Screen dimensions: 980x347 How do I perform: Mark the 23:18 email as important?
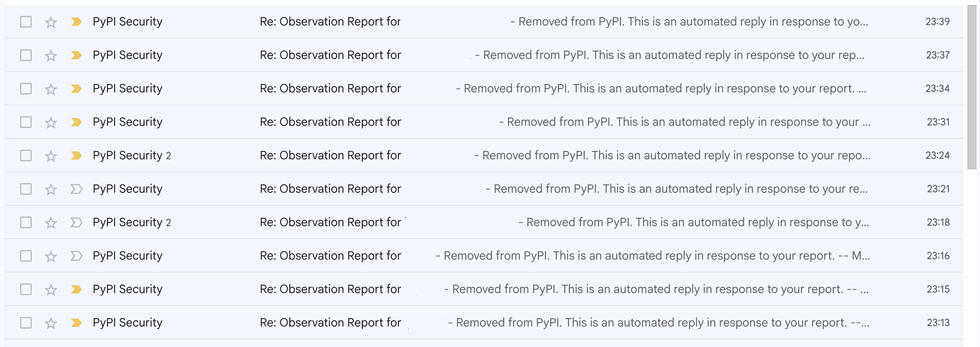pos(76,222)
